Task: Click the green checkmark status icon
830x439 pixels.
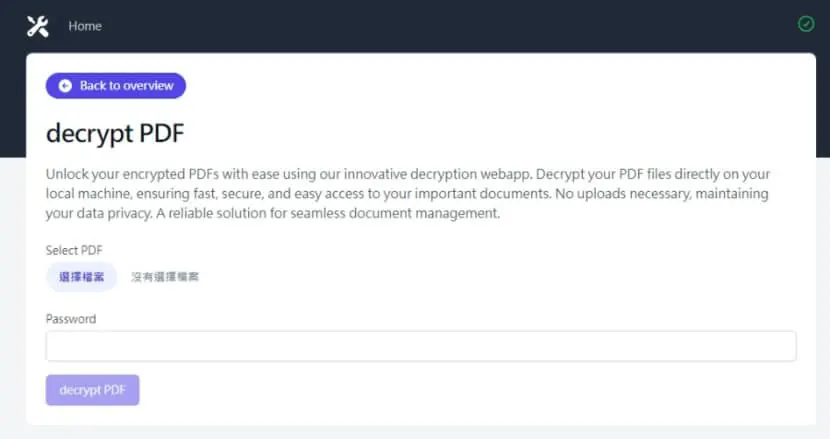Action: click(806, 24)
